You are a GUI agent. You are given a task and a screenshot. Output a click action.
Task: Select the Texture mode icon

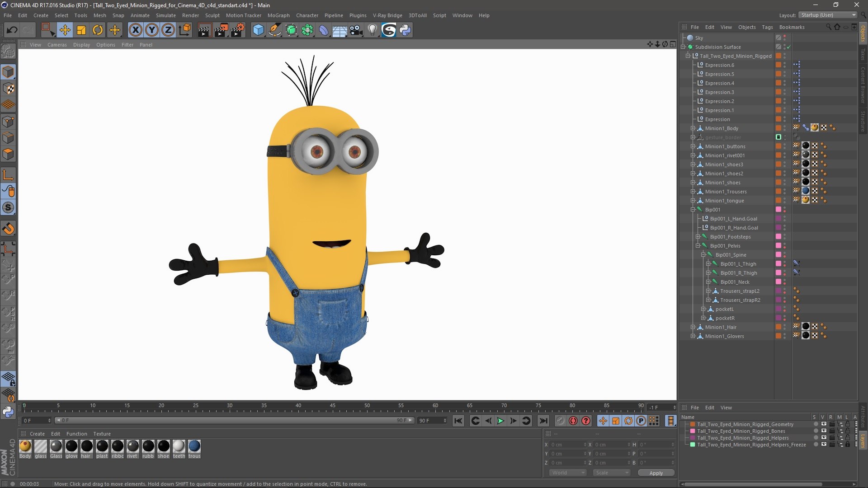(x=8, y=89)
